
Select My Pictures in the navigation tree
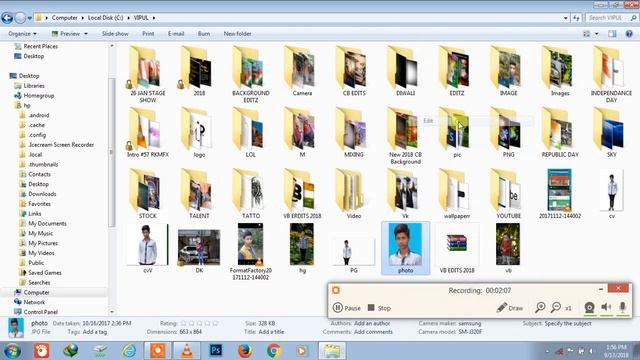[43, 243]
